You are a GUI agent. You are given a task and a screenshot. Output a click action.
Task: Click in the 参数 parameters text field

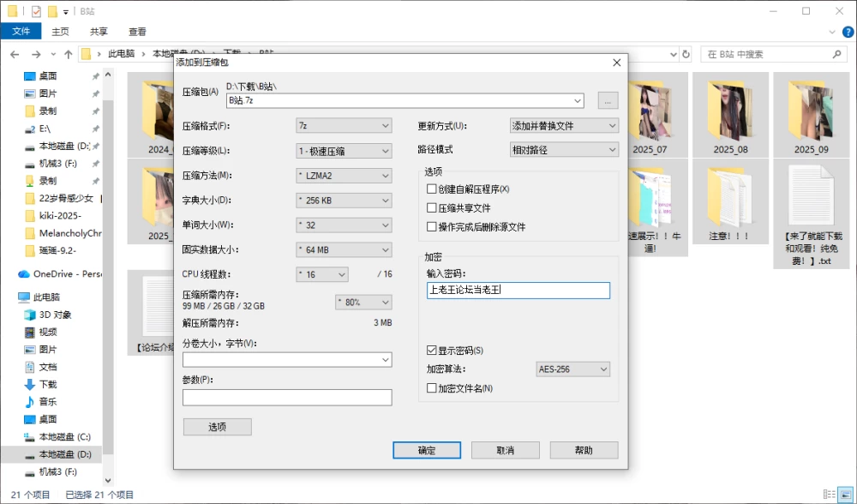click(287, 398)
